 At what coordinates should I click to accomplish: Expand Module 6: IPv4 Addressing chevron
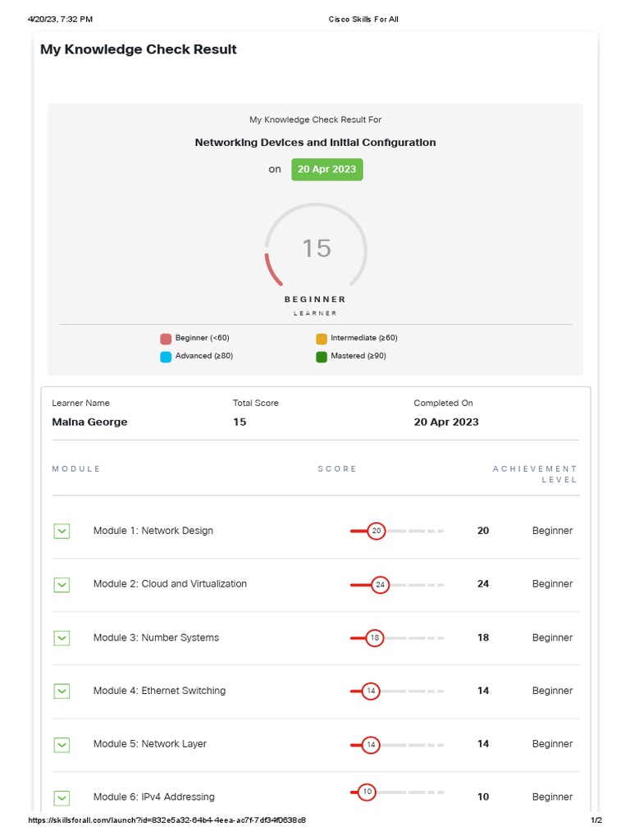(62, 797)
